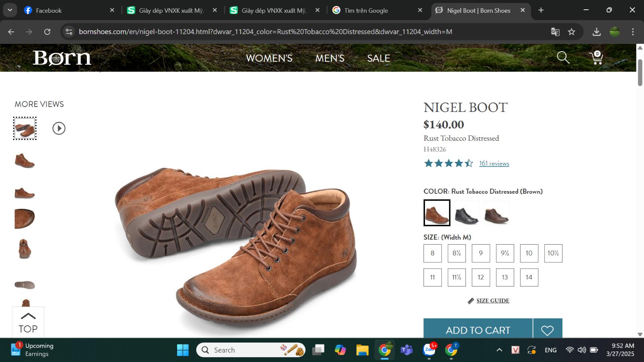The width and height of the screenshot is (644, 362).
Task: Select the black boot color swatch
Action: point(467,213)
